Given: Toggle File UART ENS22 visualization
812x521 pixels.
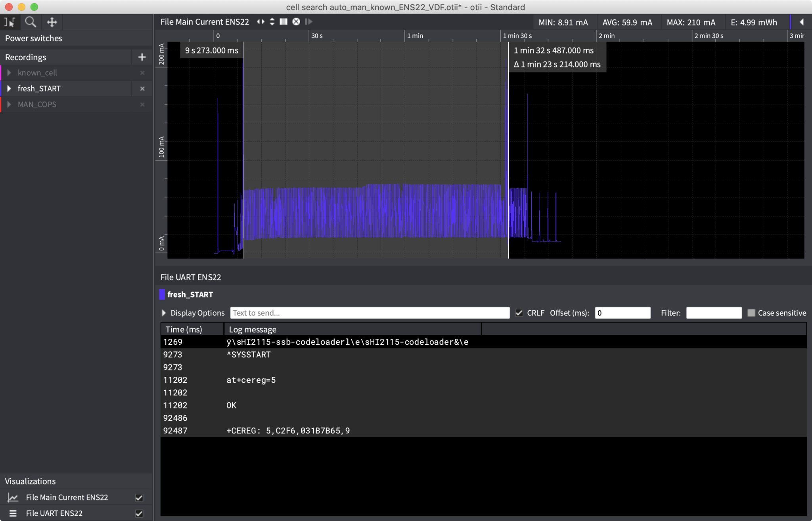Looking at the screenshot, I should 139,513.
